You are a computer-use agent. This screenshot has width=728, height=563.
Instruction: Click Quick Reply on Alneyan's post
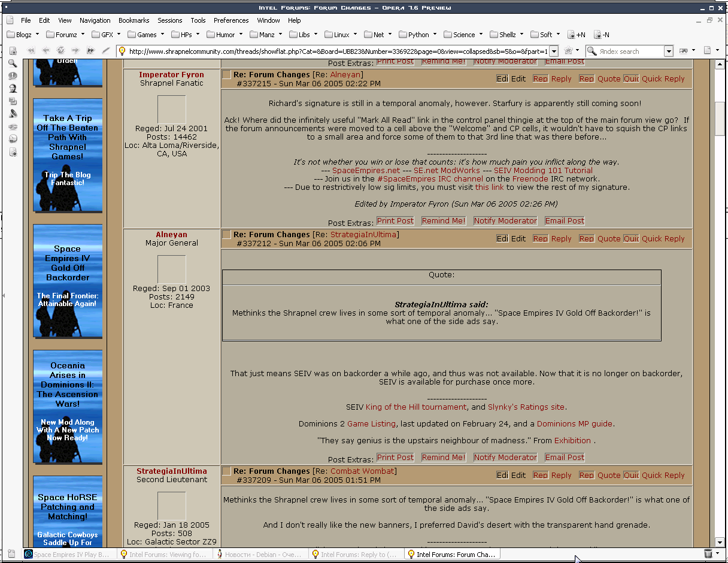coord(663,238)
